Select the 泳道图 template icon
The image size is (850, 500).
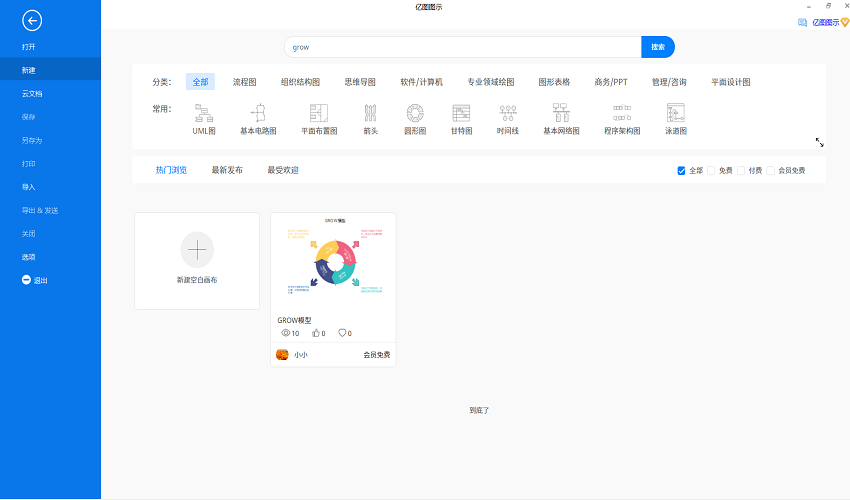pyautogui.click(x=675, y=113)
